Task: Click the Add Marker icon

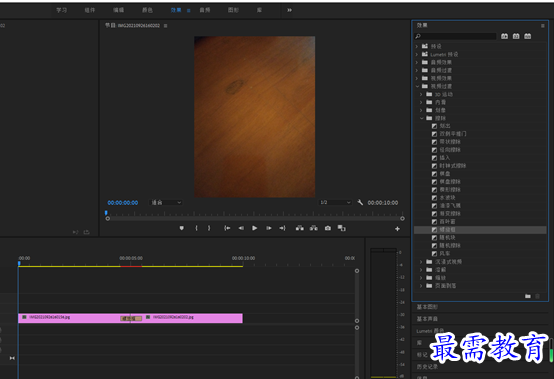Action: click(x=182, y=228)
